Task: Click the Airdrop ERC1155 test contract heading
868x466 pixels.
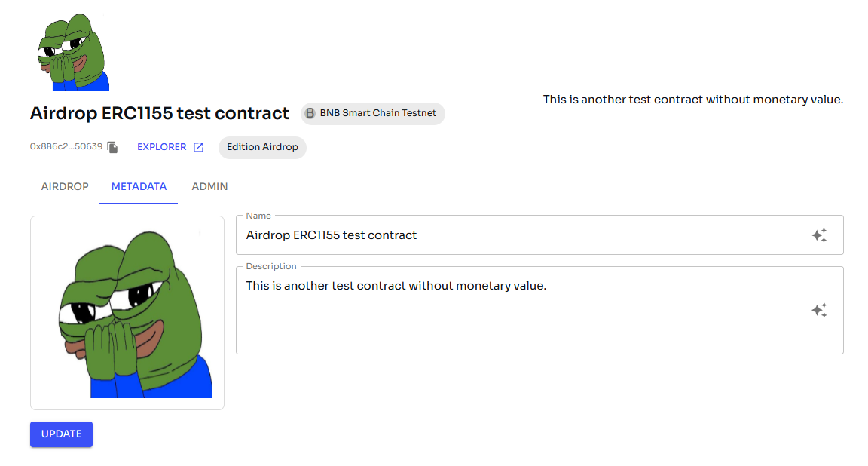Action: (160, 114)
